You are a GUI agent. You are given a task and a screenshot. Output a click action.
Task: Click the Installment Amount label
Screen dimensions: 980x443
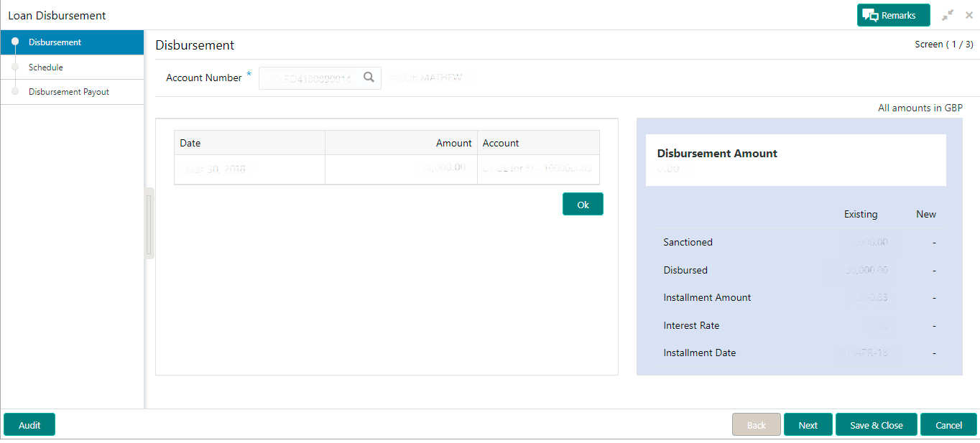[x=707, y=298]
